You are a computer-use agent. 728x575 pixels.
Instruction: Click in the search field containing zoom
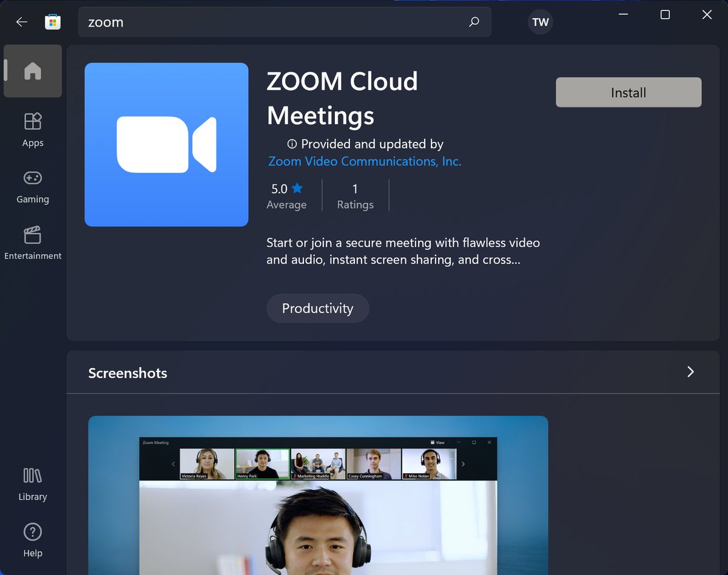(285, 22)
